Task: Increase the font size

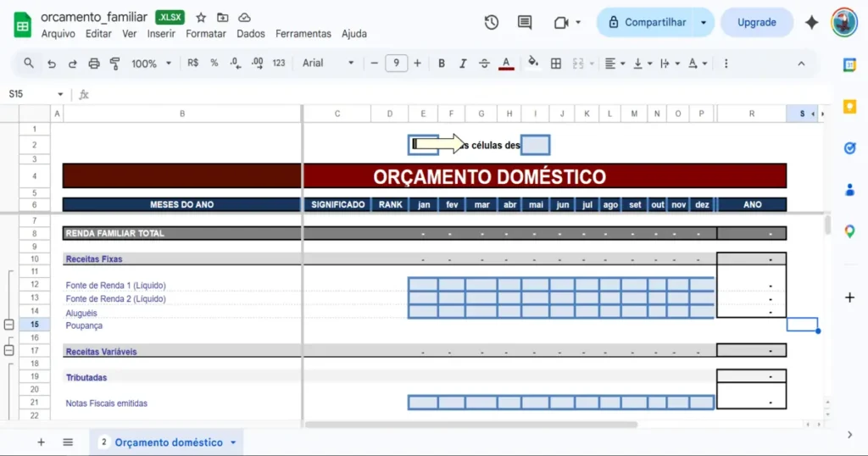Action: [417, 64]
